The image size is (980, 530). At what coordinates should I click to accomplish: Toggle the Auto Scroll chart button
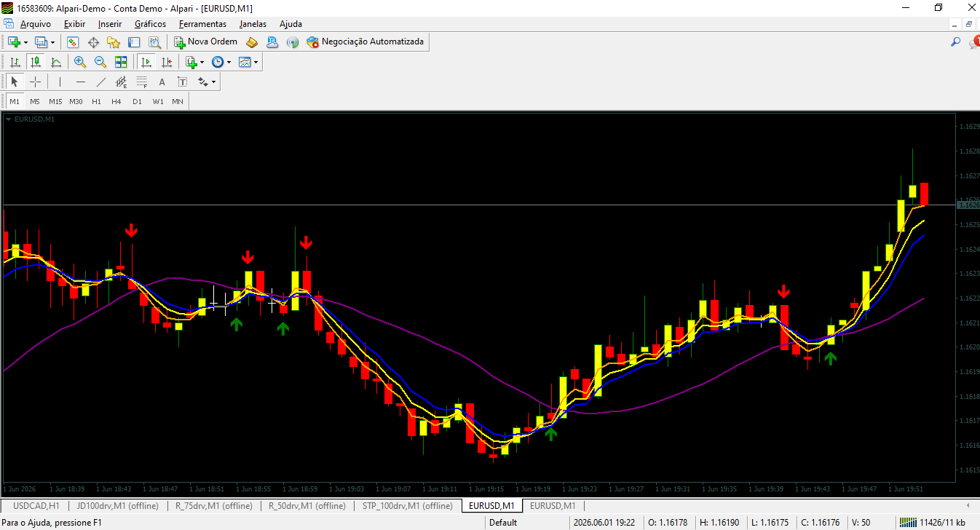point(146,62)
